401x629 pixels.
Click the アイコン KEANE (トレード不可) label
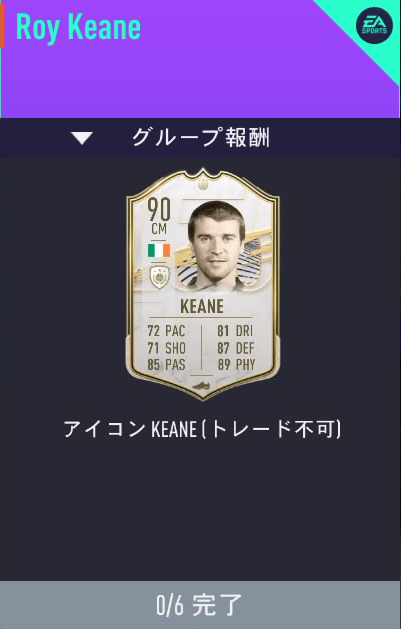point(202,429)
